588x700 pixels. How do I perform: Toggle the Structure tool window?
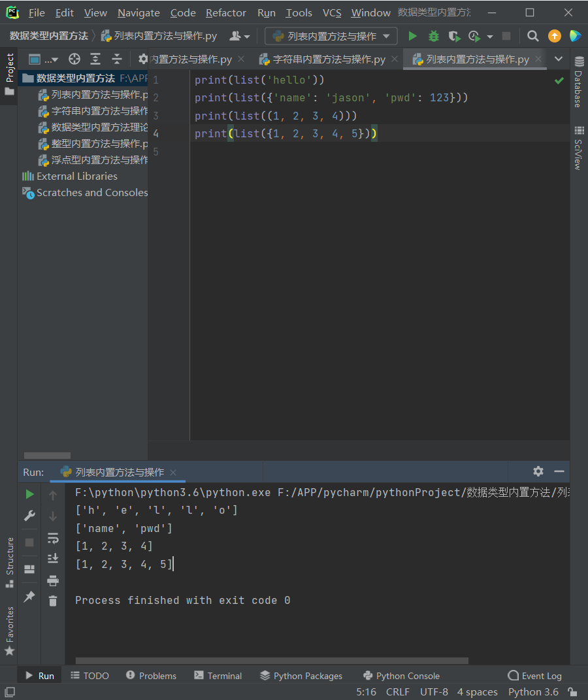[x=9, y=563]
